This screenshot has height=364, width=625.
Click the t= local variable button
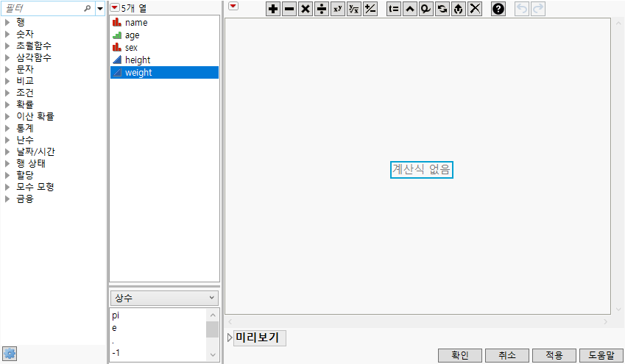394,9
